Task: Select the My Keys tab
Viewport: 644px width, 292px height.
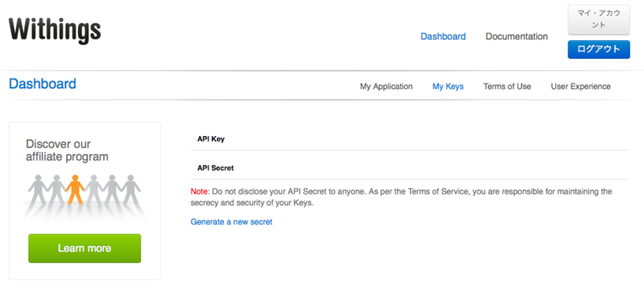Action: 448,87
